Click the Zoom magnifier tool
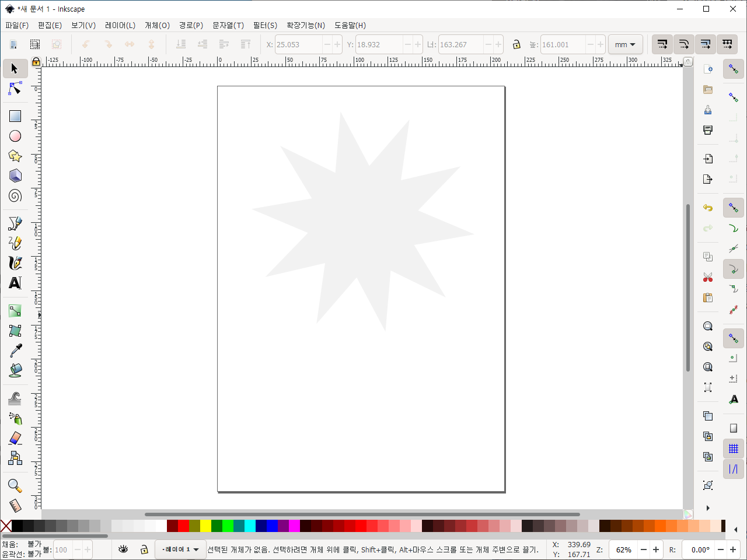Image resolution: width=747 pixels, height=560 pixels. [x=15, y=485]
